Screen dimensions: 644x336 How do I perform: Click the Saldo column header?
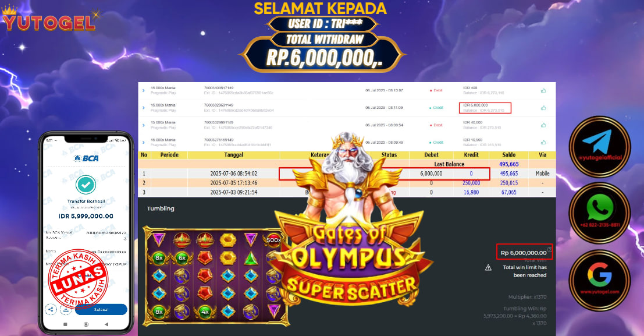[x=509, y=155]
